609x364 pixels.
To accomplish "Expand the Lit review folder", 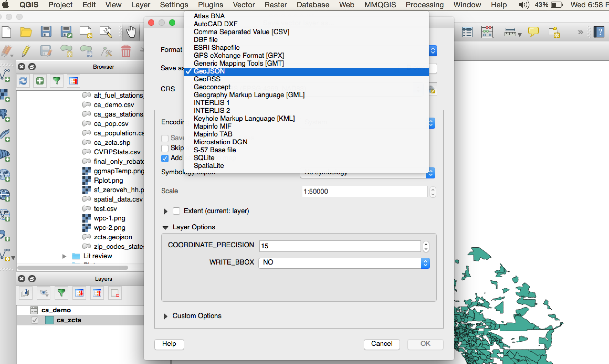I will pyautogui.click(x=64, y=256).
